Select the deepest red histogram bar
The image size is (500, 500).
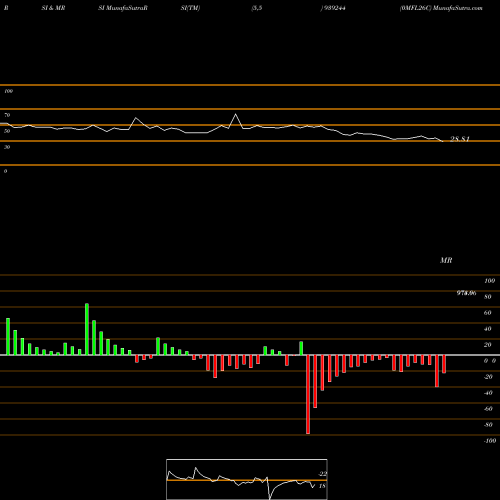point(308,394)
